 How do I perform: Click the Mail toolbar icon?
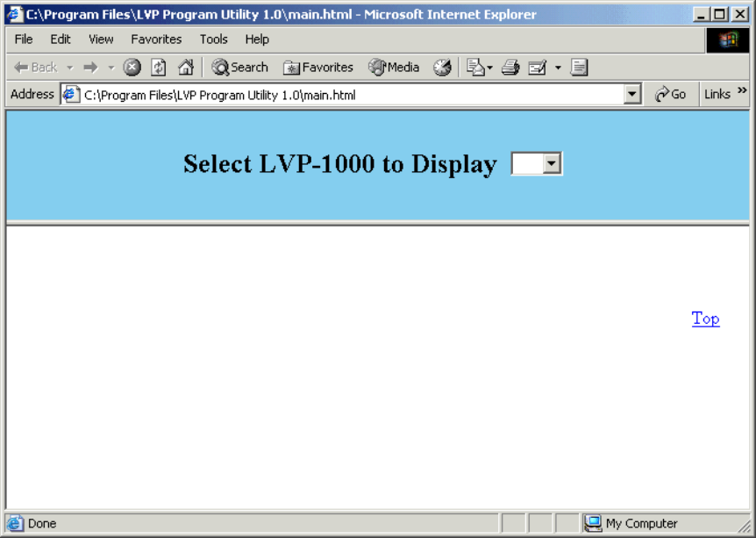click(475, 68)
